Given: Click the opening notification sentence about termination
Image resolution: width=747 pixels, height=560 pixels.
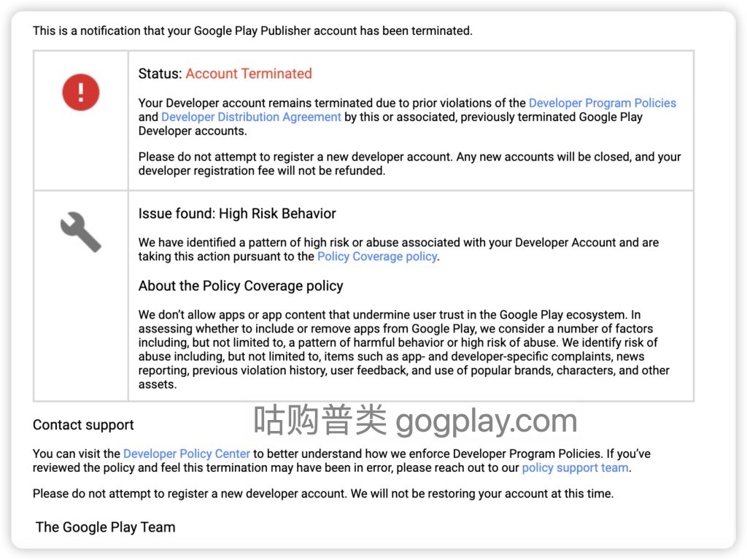Looking at the screenshot, I should pyautogui.click(x=252, y=31).
